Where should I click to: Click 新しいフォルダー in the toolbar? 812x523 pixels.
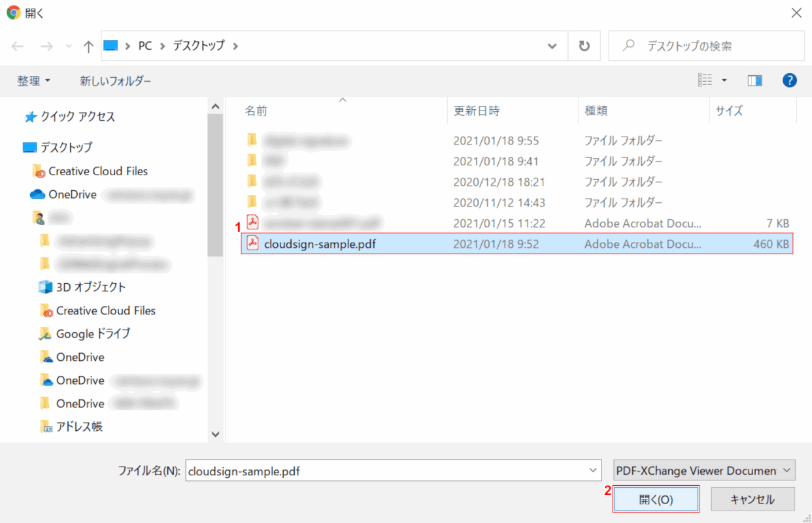click(115, 81)
